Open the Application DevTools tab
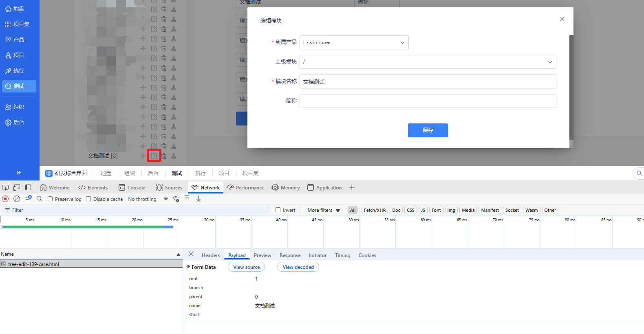644x334 pixels. tap(324, 187)
